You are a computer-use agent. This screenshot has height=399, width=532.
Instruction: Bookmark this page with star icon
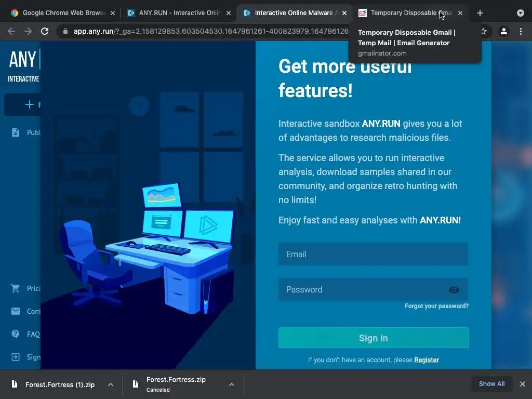[484, 31]
